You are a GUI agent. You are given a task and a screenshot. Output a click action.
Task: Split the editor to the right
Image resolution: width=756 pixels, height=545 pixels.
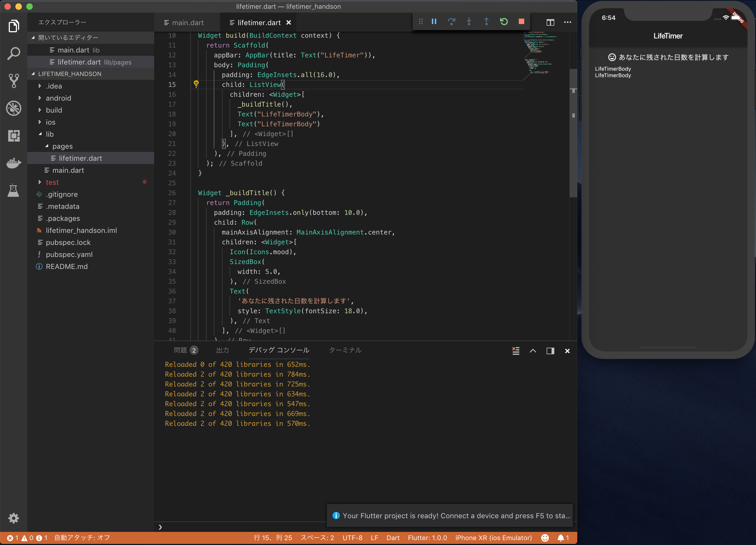pyautogui.click(x=550, y=22)
